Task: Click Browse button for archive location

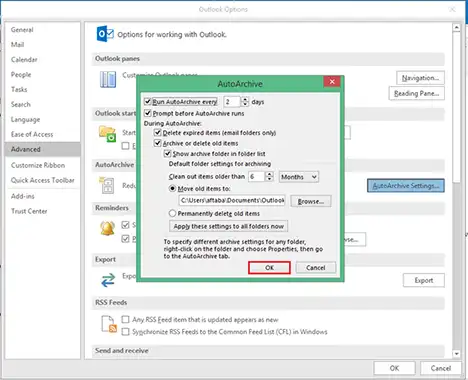Action: coord(311,201)
